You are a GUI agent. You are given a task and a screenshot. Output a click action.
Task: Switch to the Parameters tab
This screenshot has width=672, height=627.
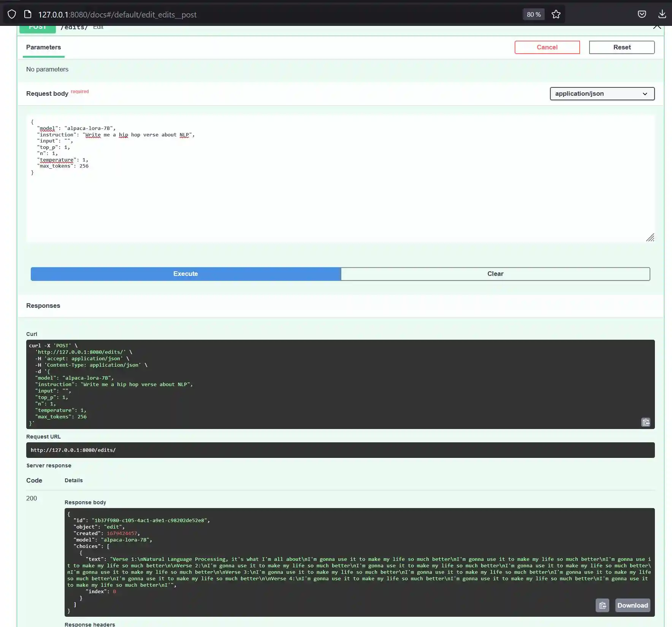[x=43, y=47]
